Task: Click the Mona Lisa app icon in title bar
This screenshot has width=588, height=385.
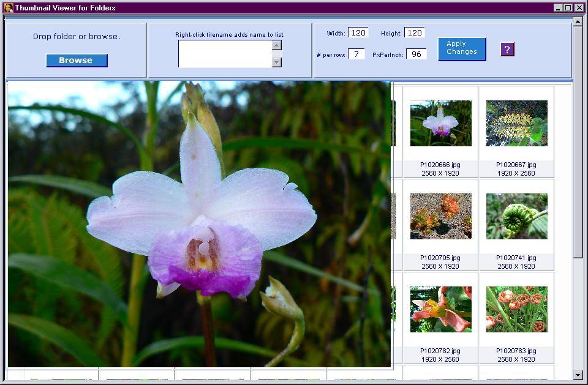Action: coord(8,7)
